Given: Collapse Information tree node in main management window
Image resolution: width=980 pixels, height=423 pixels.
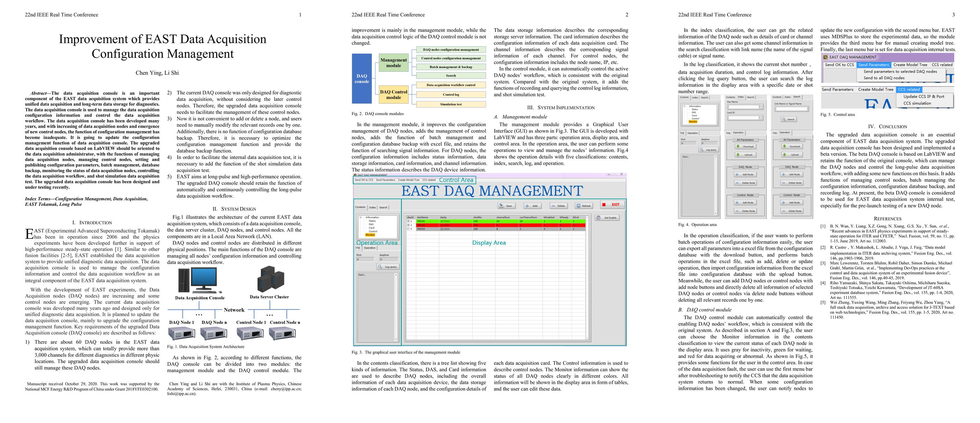Looking at the screenshot, I should pos(360,217).
